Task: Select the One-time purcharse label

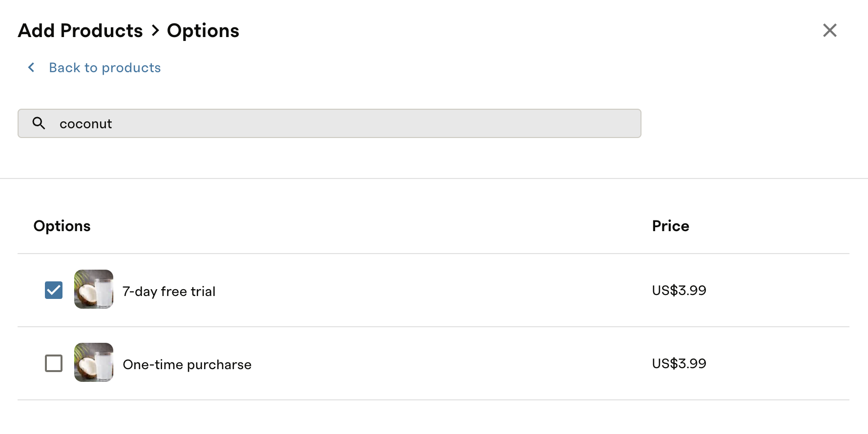Action: click(187, 365)
